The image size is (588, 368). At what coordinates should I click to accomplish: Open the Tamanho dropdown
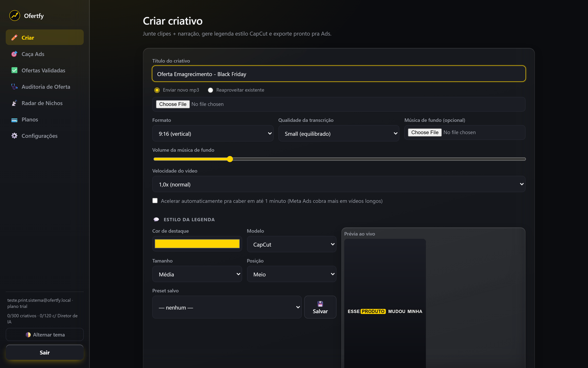coord(197,274)
